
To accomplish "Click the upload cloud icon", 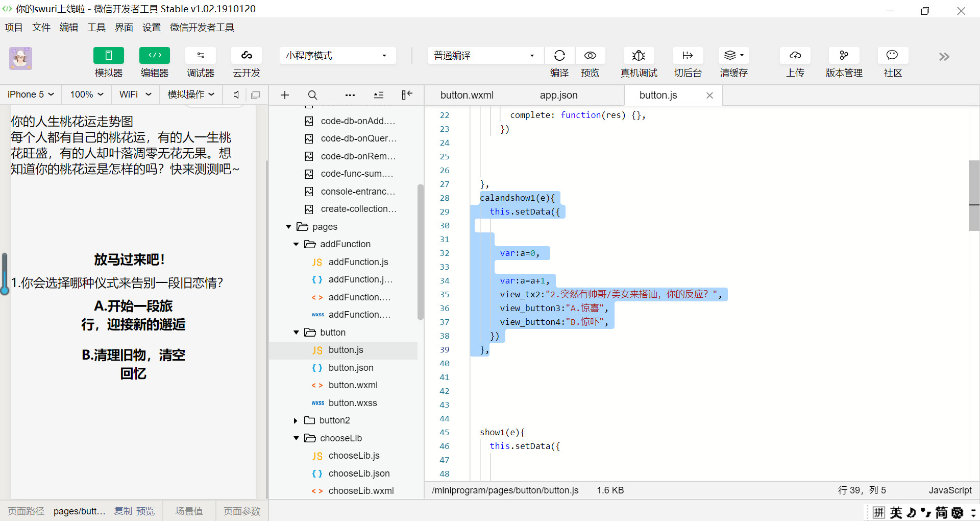I will tap(795, 56).
